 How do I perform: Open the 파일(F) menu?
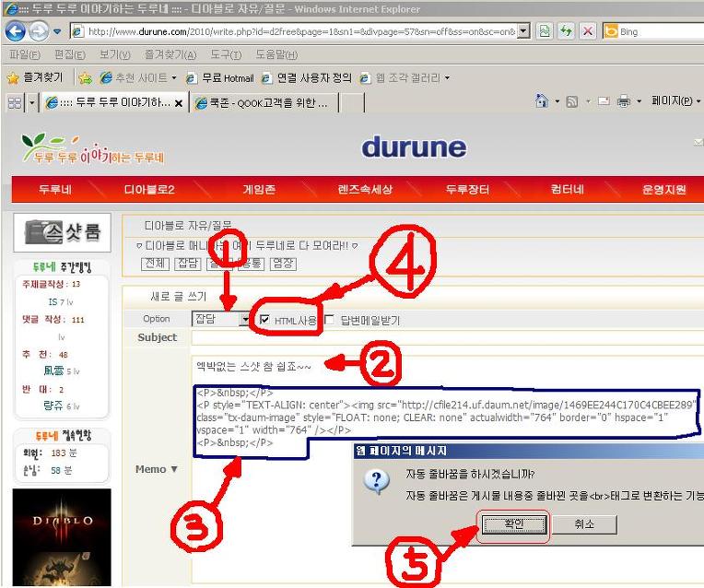(x=25, y=54)
